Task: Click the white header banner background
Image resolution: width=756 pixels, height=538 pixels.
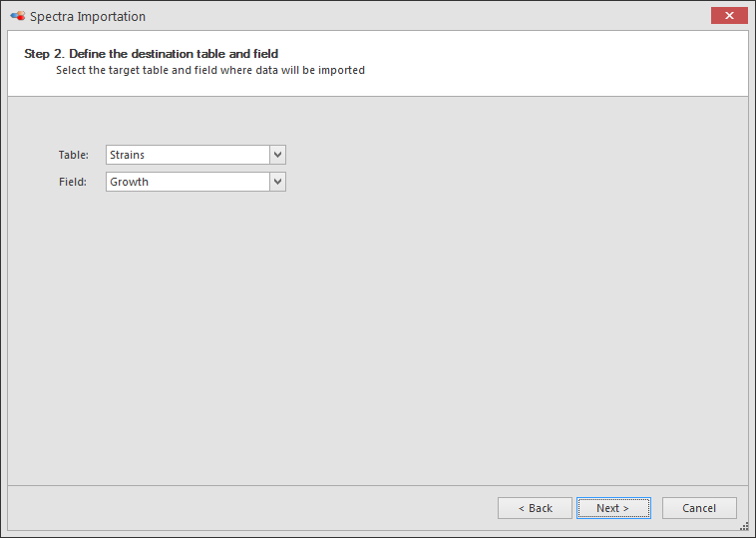Action: click(x=531, y=63)
